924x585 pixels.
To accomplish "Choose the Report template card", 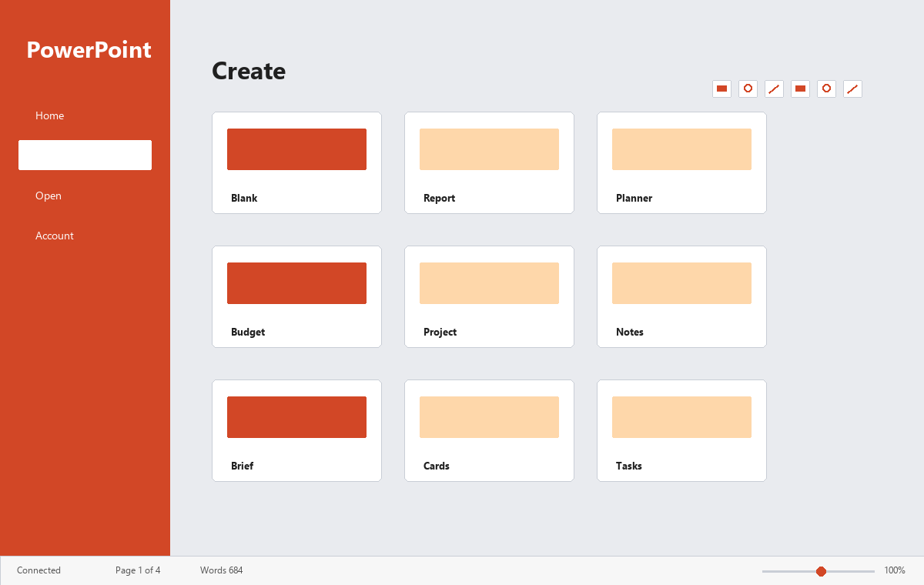I will (x=489, y=162).
